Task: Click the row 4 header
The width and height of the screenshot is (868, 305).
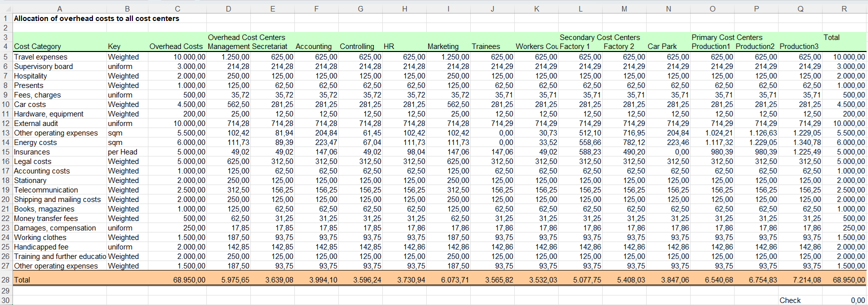Action: tap(5, 46)
